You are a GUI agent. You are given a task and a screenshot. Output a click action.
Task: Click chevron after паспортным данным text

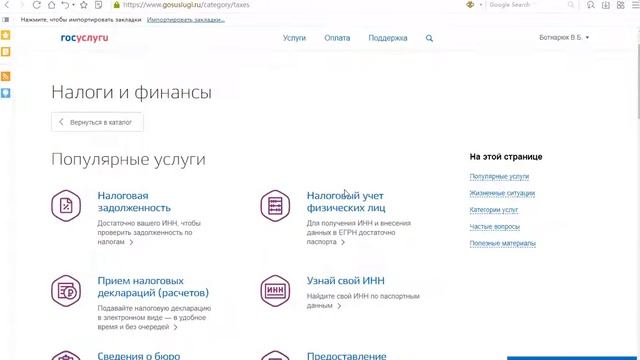[339, 306]
